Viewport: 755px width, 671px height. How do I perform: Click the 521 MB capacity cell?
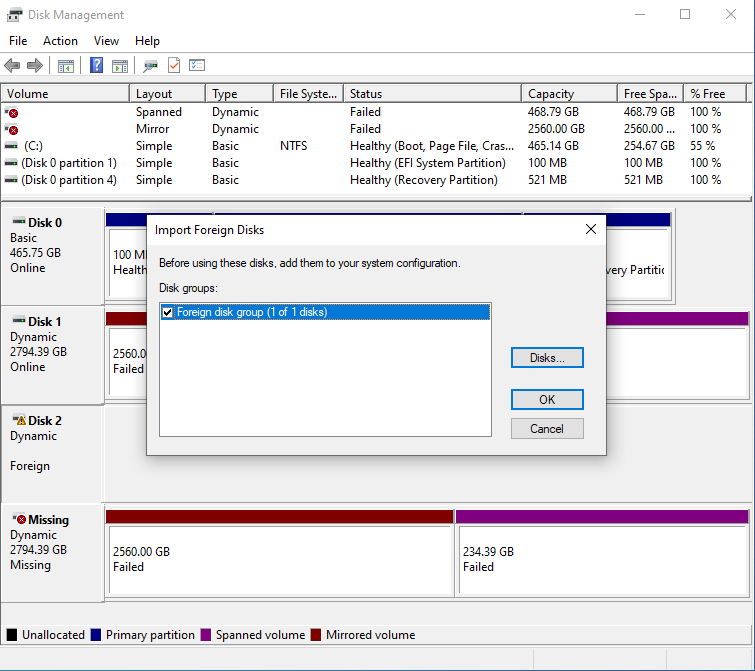pos(547,180)
